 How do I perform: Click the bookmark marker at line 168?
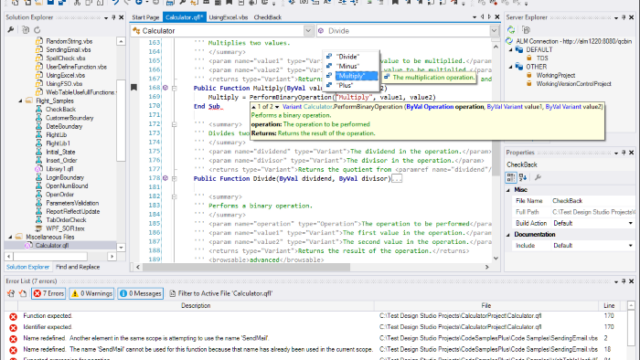[x=134, y=87]
